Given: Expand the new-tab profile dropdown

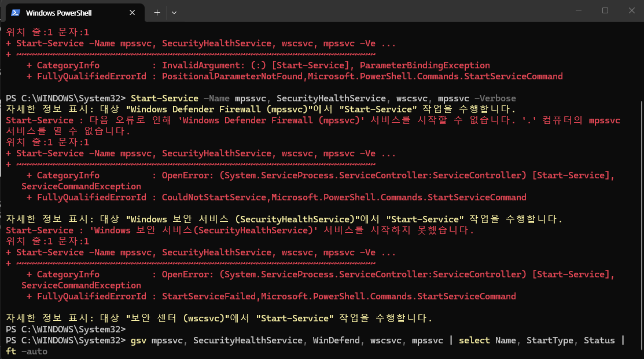Looking at the screenshot, I should (174, 13).
